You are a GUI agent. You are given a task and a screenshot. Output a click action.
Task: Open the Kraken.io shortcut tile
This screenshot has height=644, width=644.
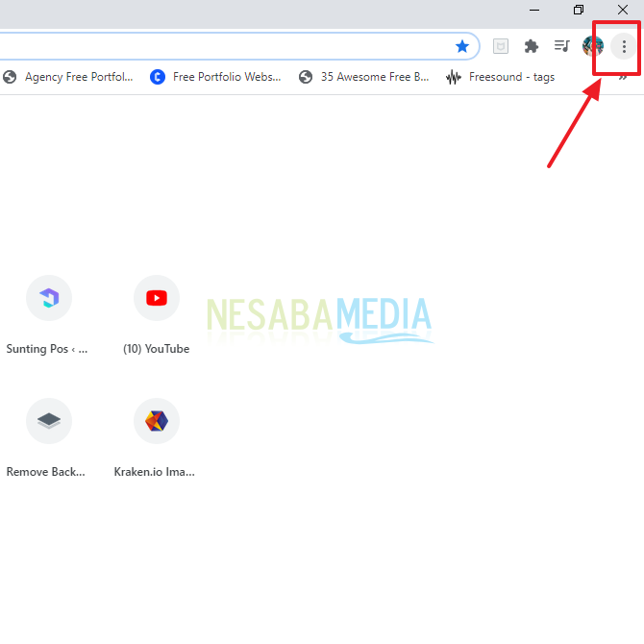click(156, 421)
